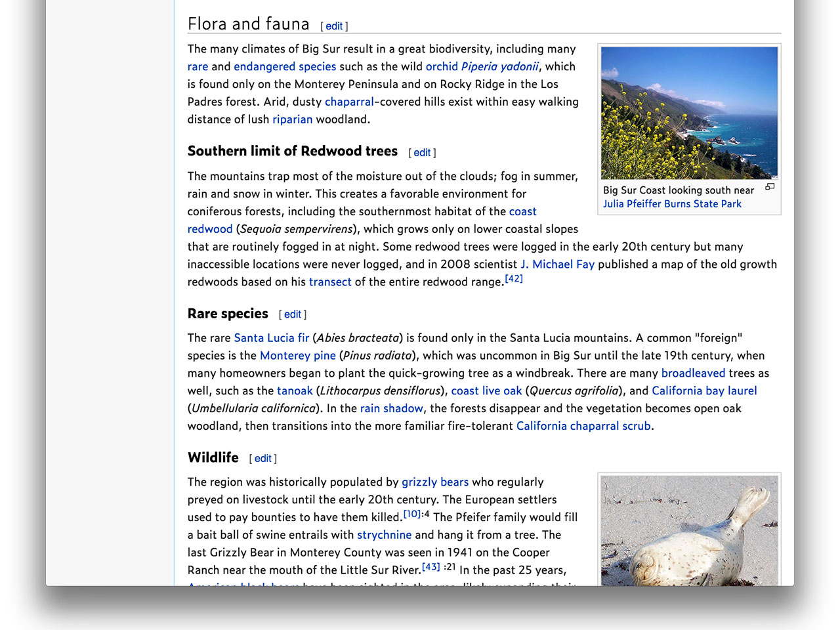Click the 'Rare species' heading text
Screen dimensions: 840x630
pos(228,314)
